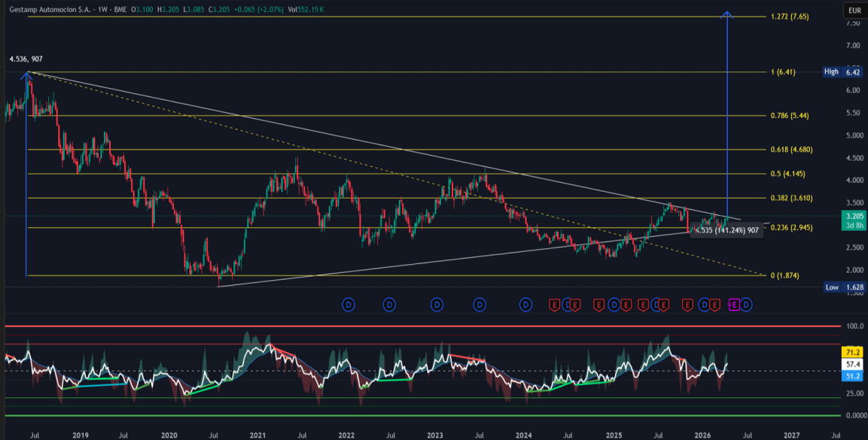868x440 pixels.
Task: Click the 2023 label on the time axis
Action: [434, 435]
